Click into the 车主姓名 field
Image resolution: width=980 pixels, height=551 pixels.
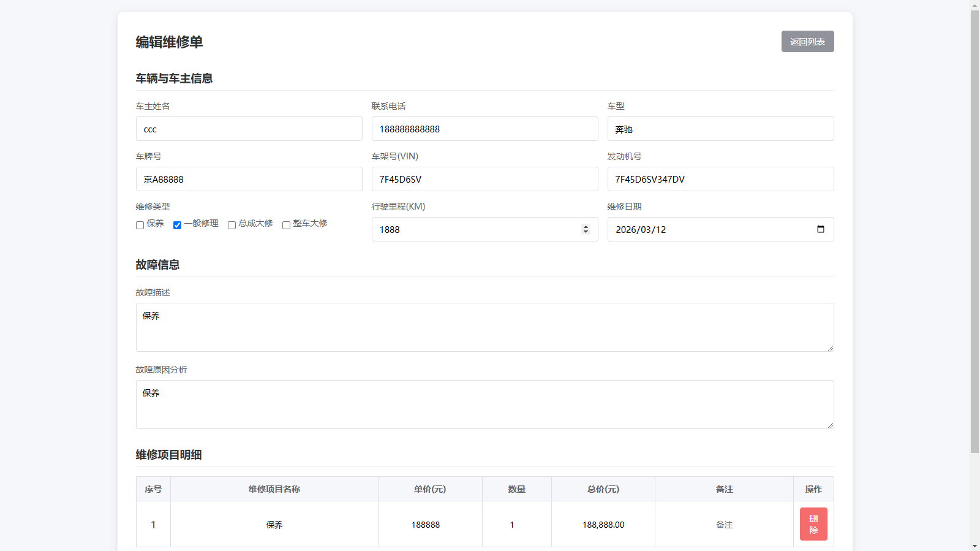[x=249, y=129]
